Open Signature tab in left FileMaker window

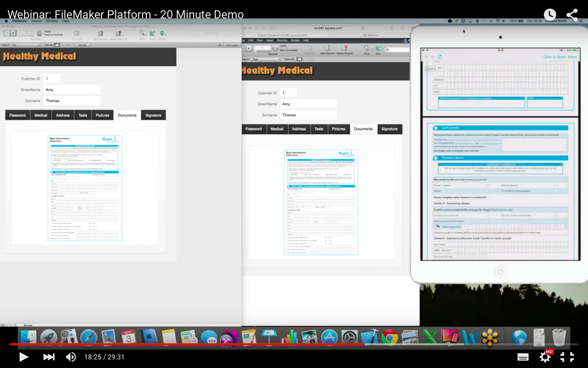[x=154, y=115]
